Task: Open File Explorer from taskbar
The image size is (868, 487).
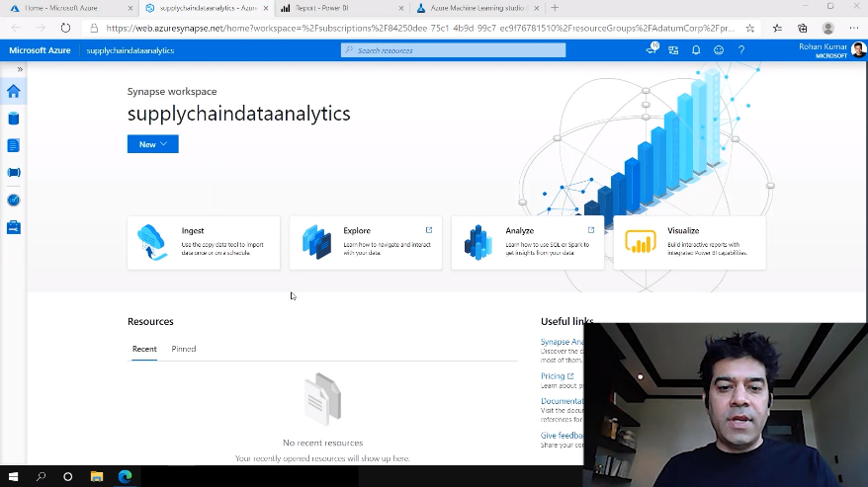Action: coord(97,476)
